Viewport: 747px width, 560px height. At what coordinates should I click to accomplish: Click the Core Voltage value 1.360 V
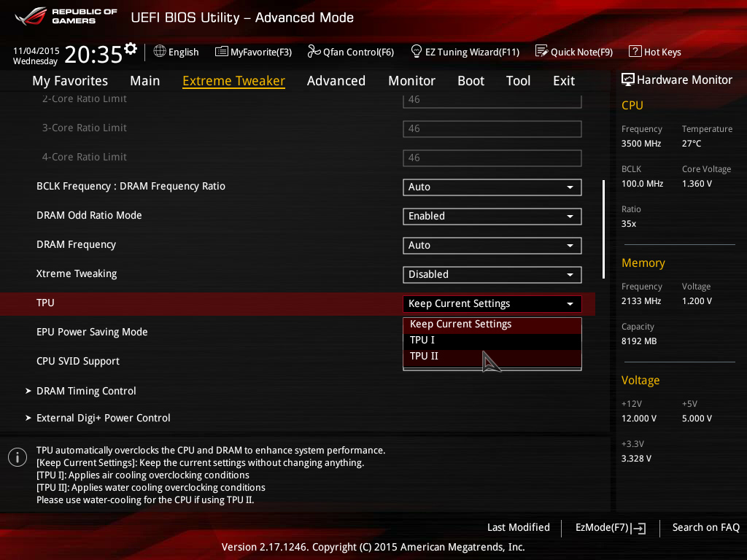click(697, 183)
